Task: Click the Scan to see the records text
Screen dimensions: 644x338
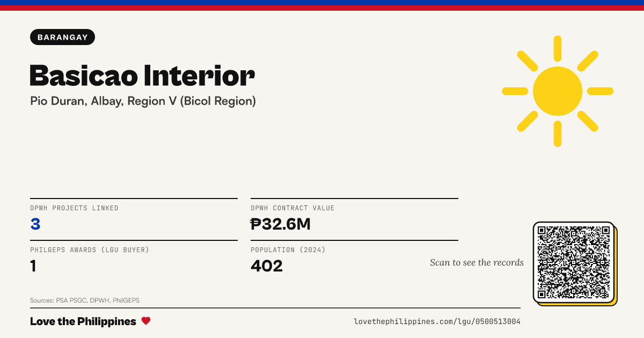Action: coord(477,262)
